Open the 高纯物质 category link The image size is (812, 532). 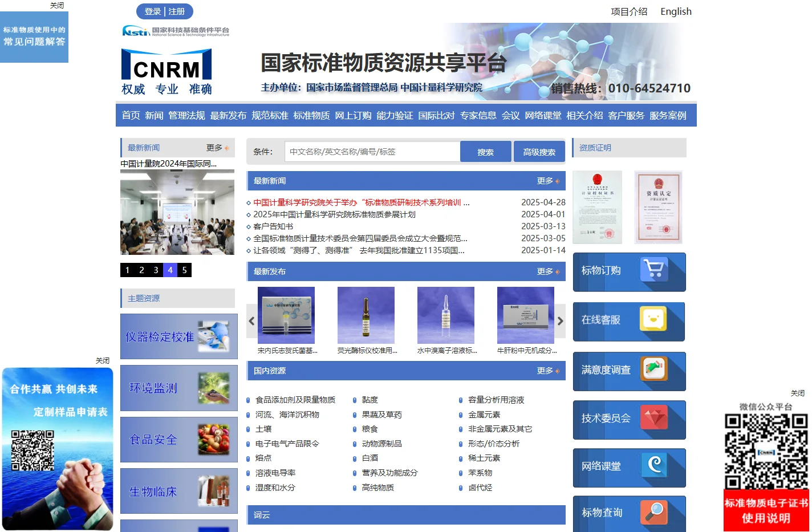378,488
